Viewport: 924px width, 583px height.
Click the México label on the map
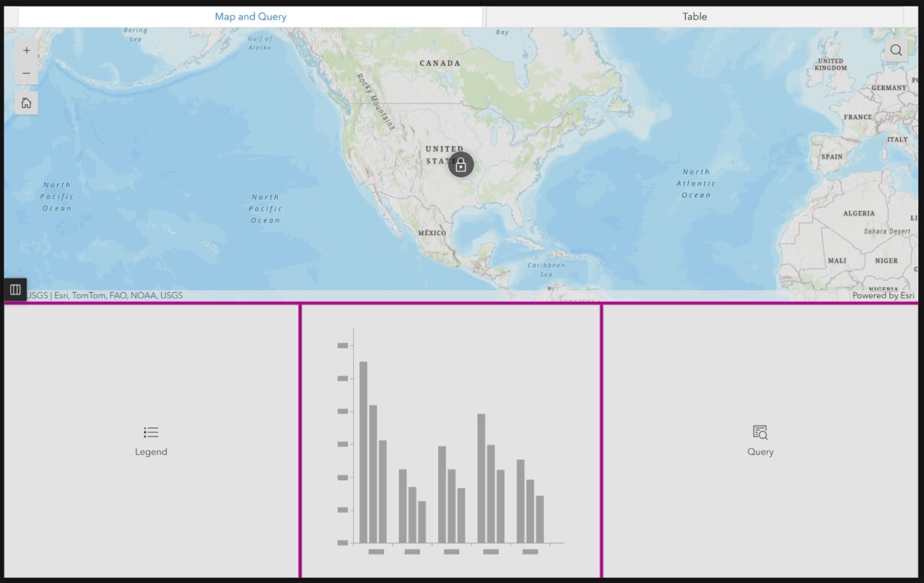point(432,233)
